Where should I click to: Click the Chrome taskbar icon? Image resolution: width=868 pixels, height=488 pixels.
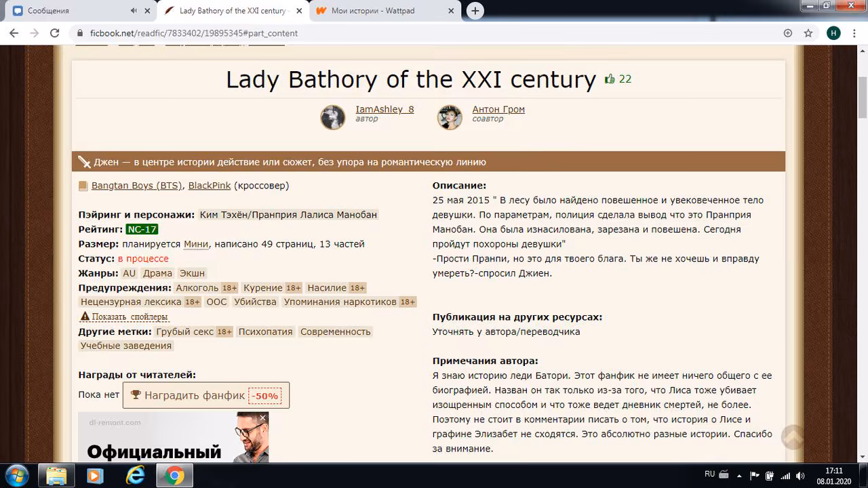coord(174,476)
